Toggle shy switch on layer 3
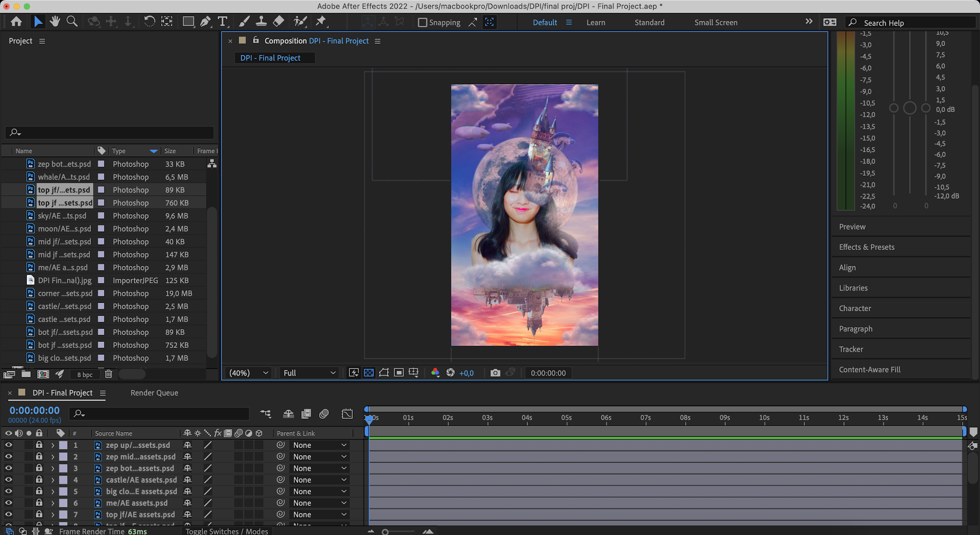Viewport: 980px width, 535px height. point(188,468)
